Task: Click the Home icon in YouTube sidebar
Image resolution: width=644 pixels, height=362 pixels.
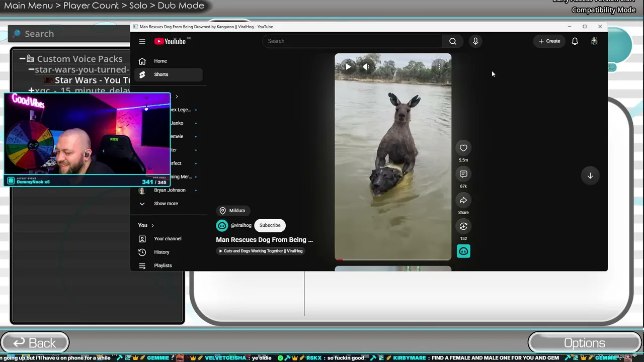Action: coord(142,61)
